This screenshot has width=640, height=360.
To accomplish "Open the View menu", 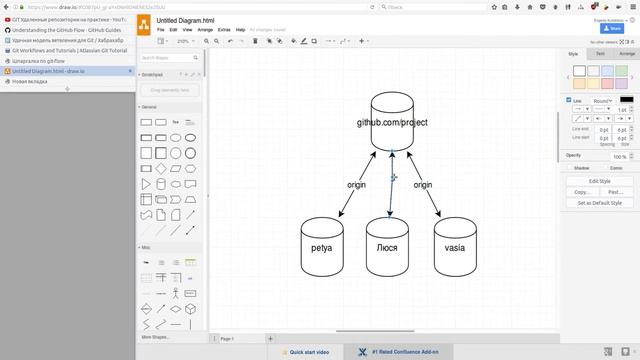I will pyautogui.click(x=187, y=30).
